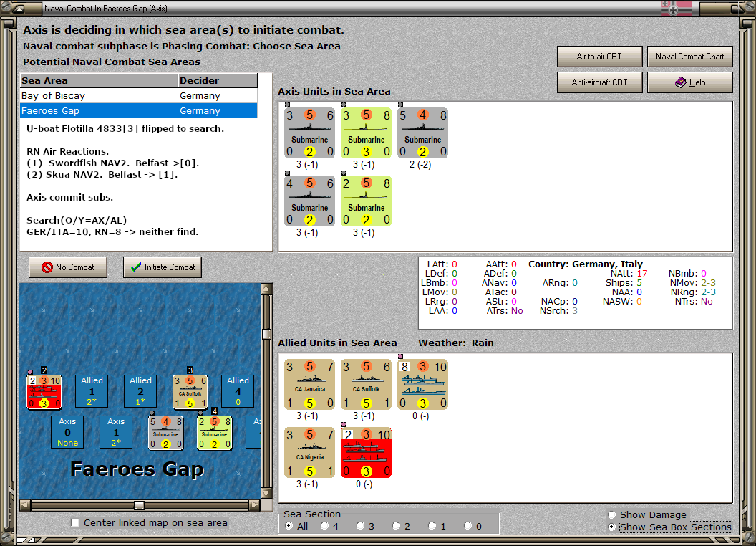Select the CA Jamaica cruiser counter
Image resolution: width=756 pixels, height=546 pixels.
coord(309,385)
